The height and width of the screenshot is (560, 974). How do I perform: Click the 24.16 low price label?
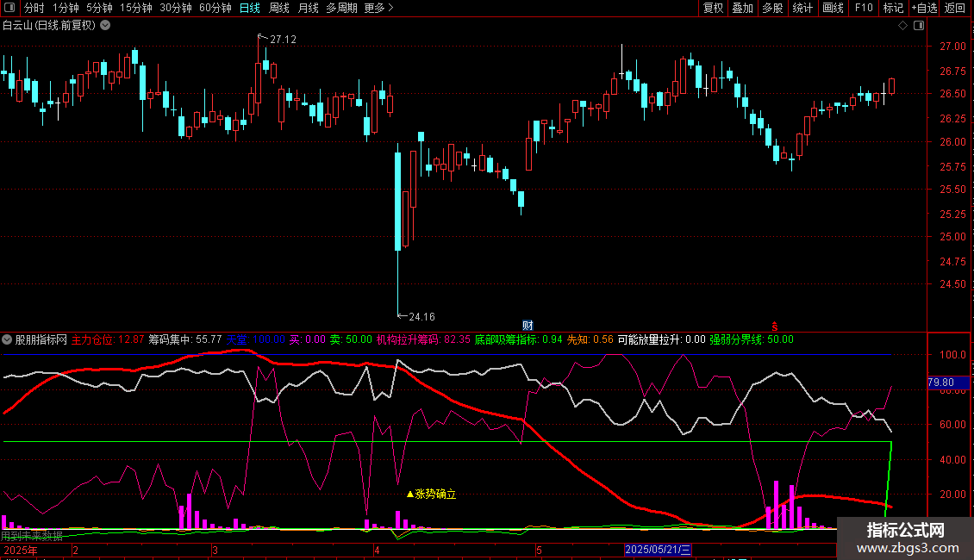[x=421, y=317]
